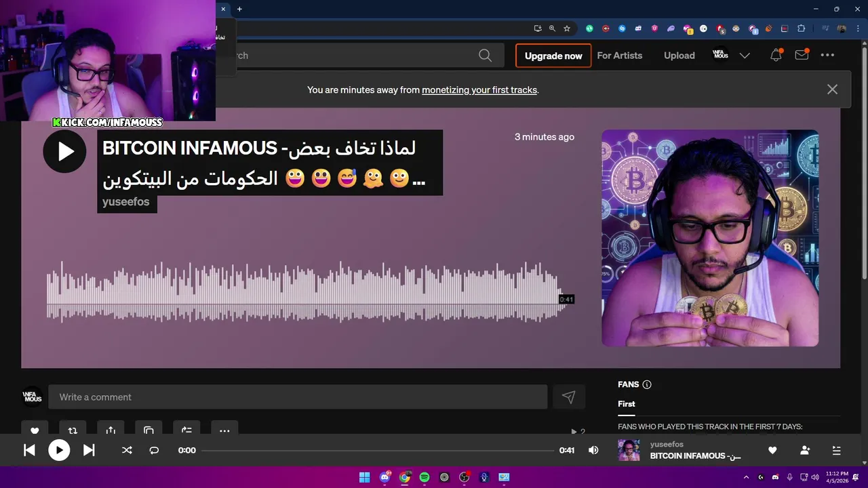Image resolution: width=868 pixels, height=488 pixels.
Task: Click the track title BITCOIN INFAMOUS
Action: (264, 163)
